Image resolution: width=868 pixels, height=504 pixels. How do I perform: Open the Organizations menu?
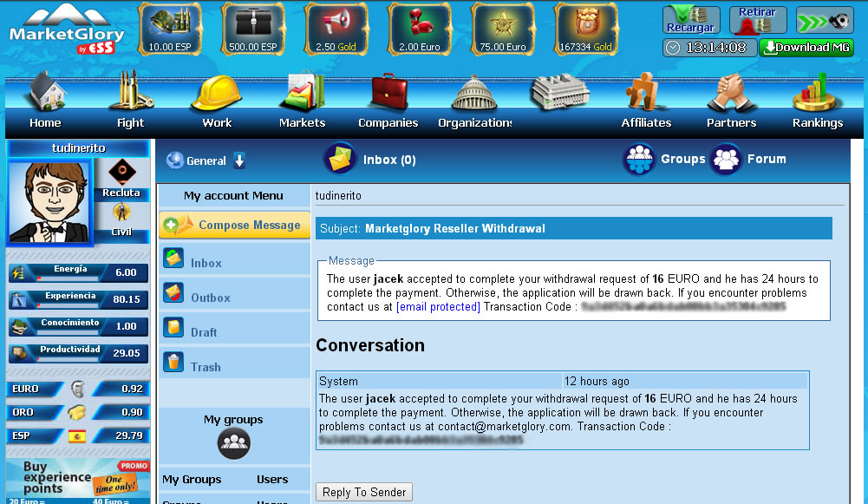pyautogui.click(x=474, y=101)
